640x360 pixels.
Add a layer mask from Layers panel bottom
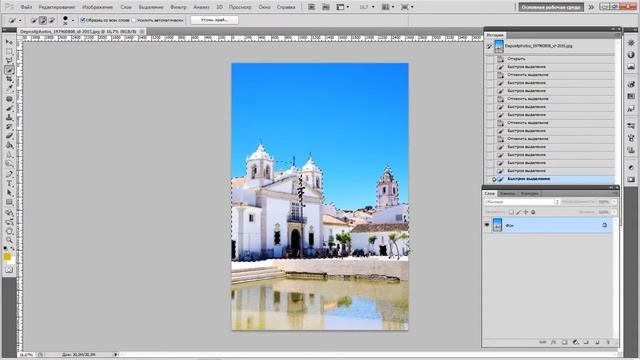click(x=564, y=342)
